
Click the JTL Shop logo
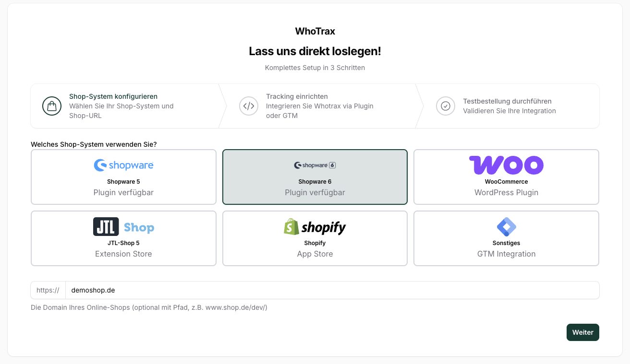pyautogui.click(x=123, y=226)
